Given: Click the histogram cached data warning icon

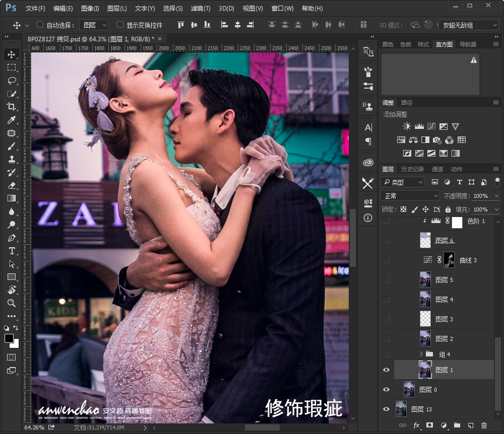Looking at the screenshot, I should pyautogui.click(x=473, y=60).
